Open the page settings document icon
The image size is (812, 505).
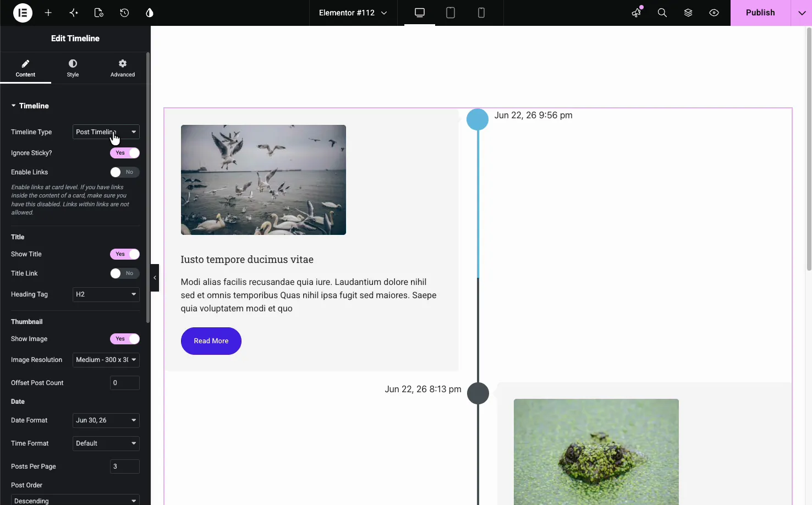[x=99, y=13]
